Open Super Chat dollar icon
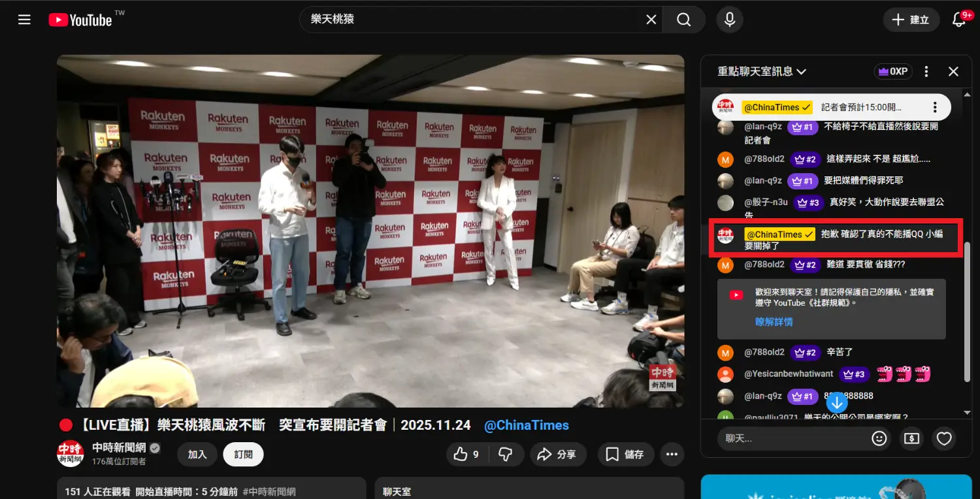 (911, 439)
